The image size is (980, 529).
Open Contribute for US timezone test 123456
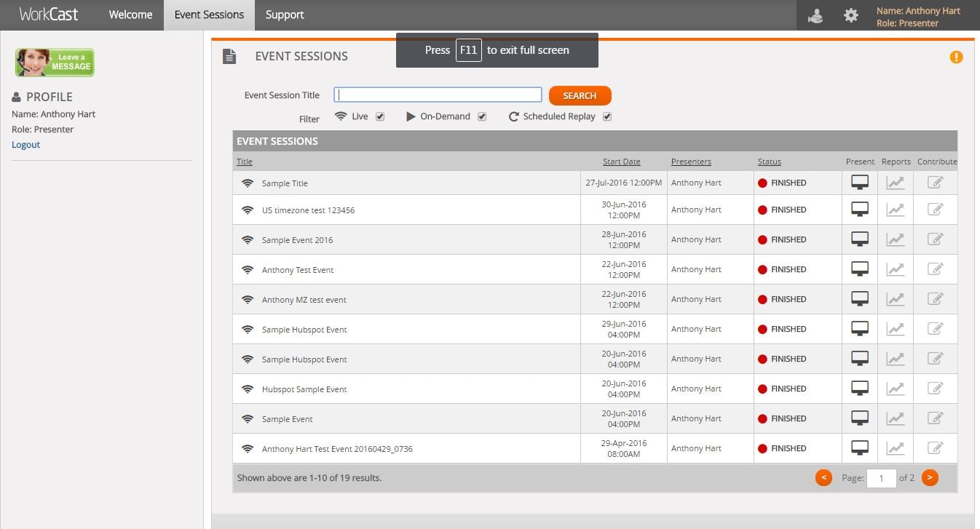click(x=936, y=210)
